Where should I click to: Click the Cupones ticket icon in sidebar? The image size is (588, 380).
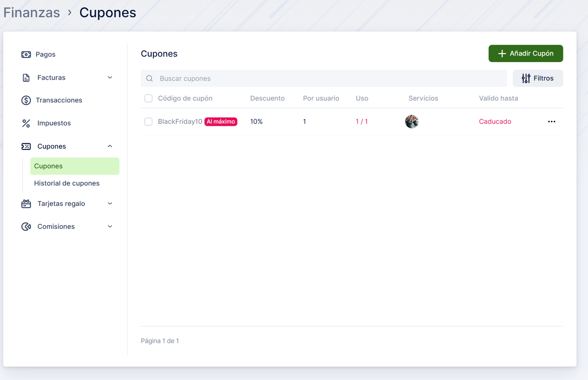[x=26, y=146]
